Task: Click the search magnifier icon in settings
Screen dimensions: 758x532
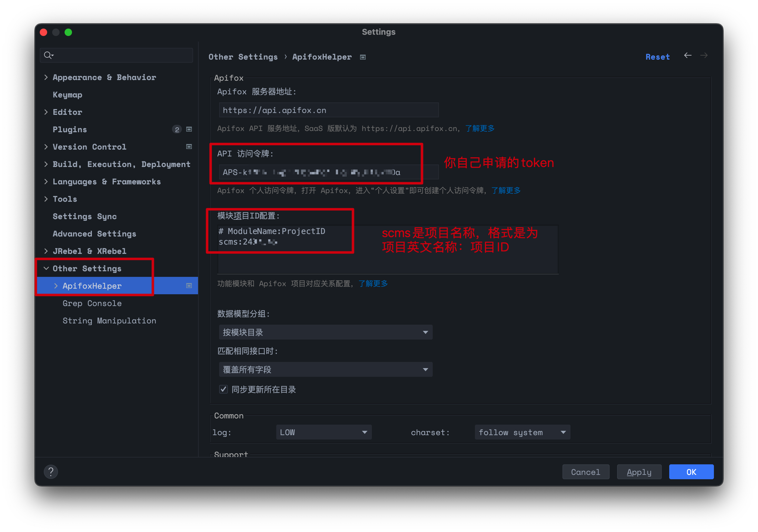Action: (48, 55)
